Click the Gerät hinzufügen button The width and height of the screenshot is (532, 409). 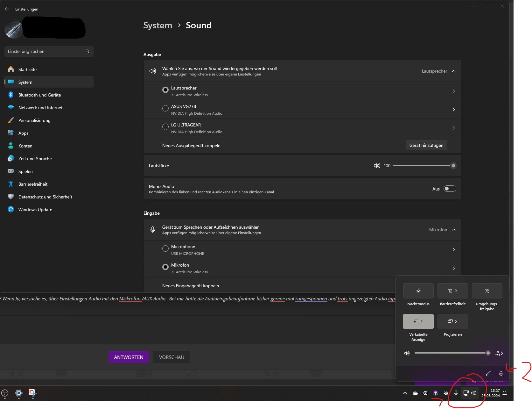tap(426, 145)
